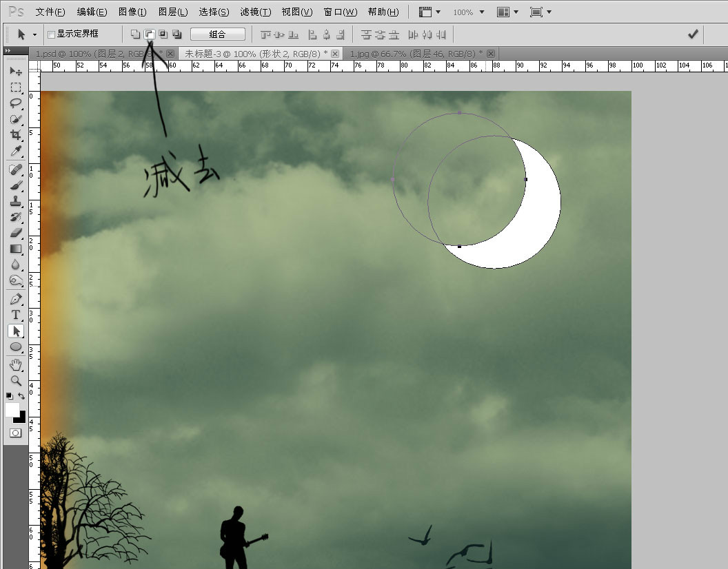Click the foreground color swatch
This screenshot has height=569, width=728.
[12, 409]
